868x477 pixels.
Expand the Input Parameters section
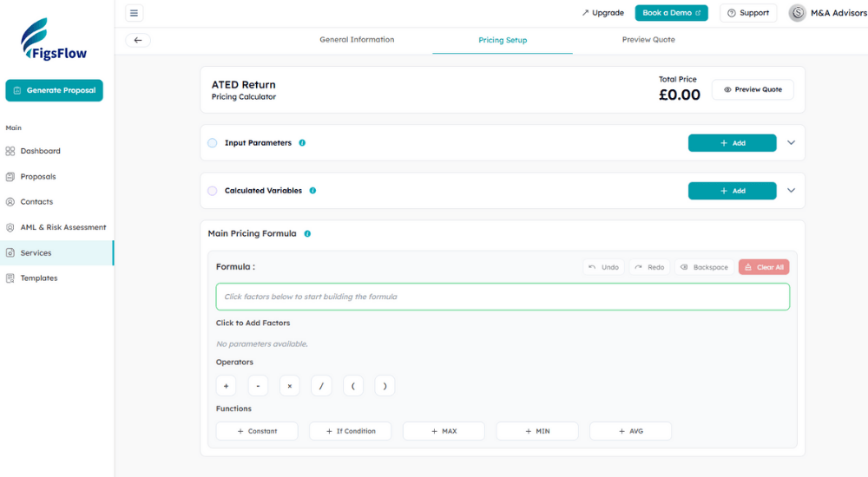click(x=791, y=143)
